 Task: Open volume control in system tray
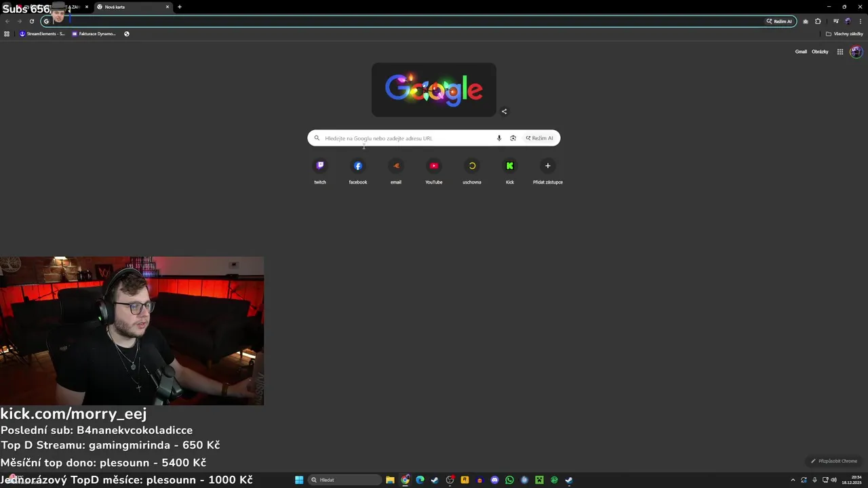point(833,480)
